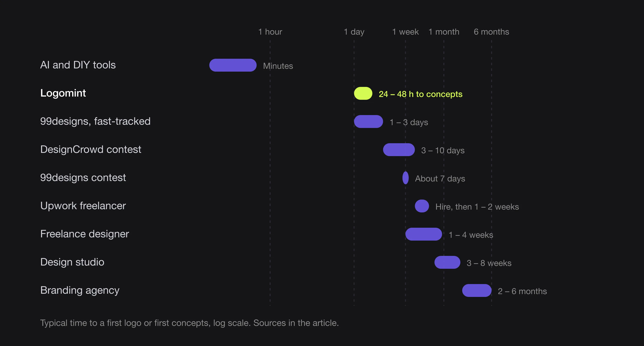
Task: Click the '1 – 4 weeks' value label
Action: click(x=471, y=235)
